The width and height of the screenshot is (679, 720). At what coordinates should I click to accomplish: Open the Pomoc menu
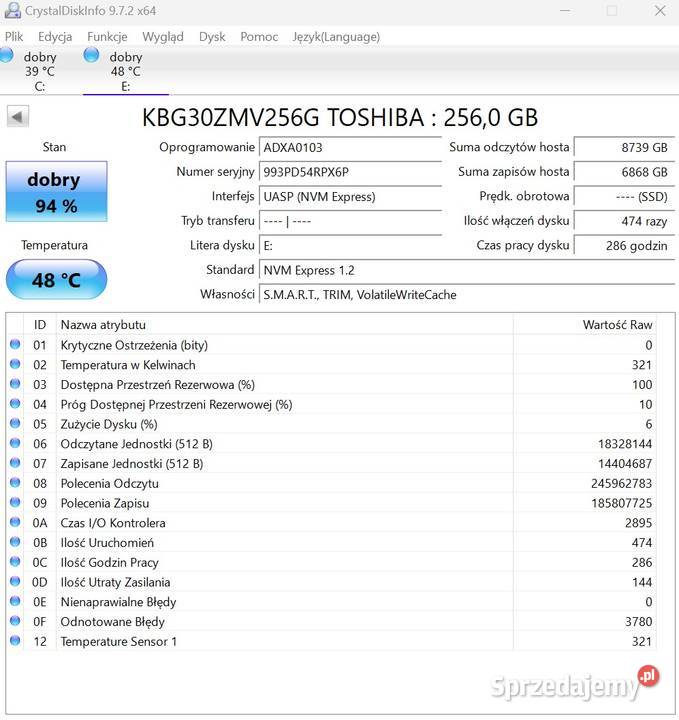[259, 37]
